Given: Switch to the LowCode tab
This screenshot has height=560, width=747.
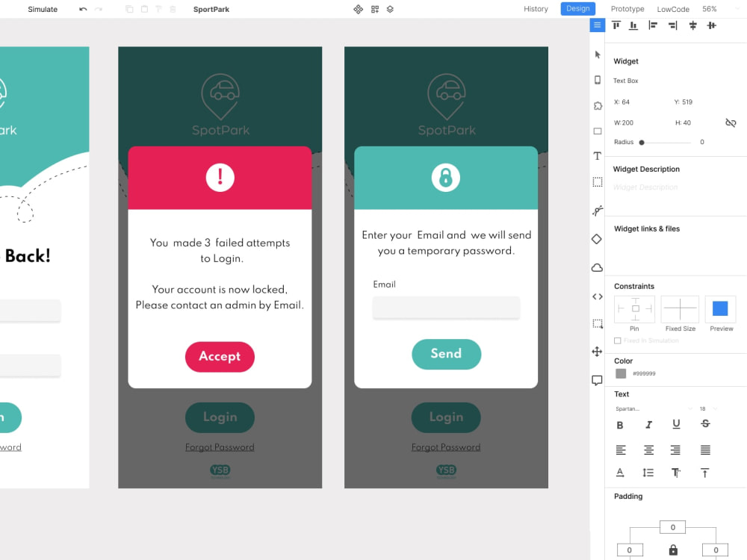Looking at the screenshot, I should (673, 9).
